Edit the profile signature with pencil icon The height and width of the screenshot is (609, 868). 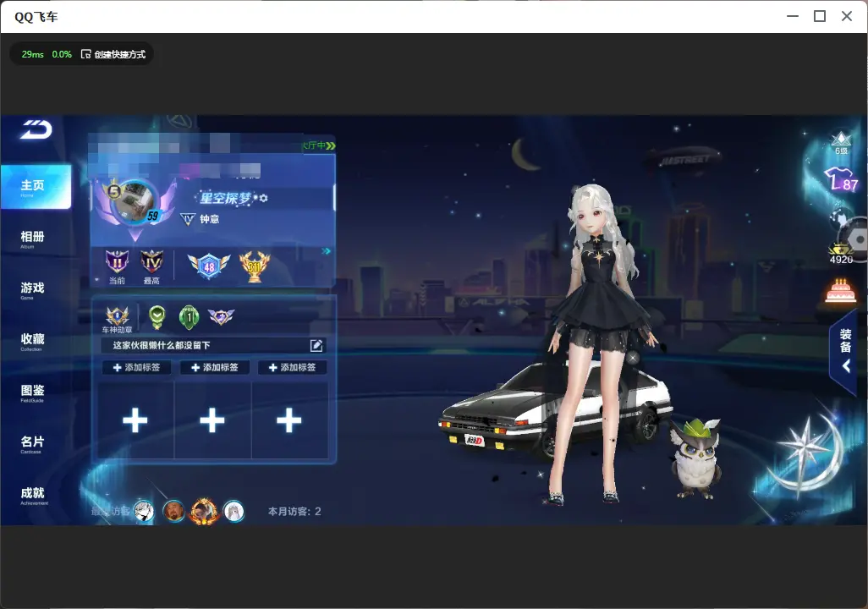(x=316, y=345)
